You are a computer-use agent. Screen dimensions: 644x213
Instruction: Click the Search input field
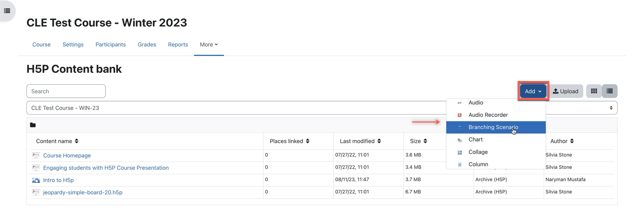coord(66,91)
